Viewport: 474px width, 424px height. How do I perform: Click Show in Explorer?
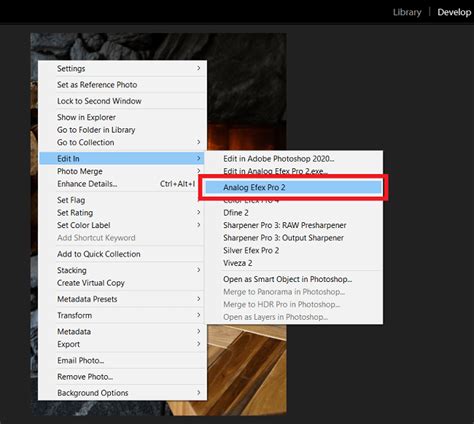point(122,117)
